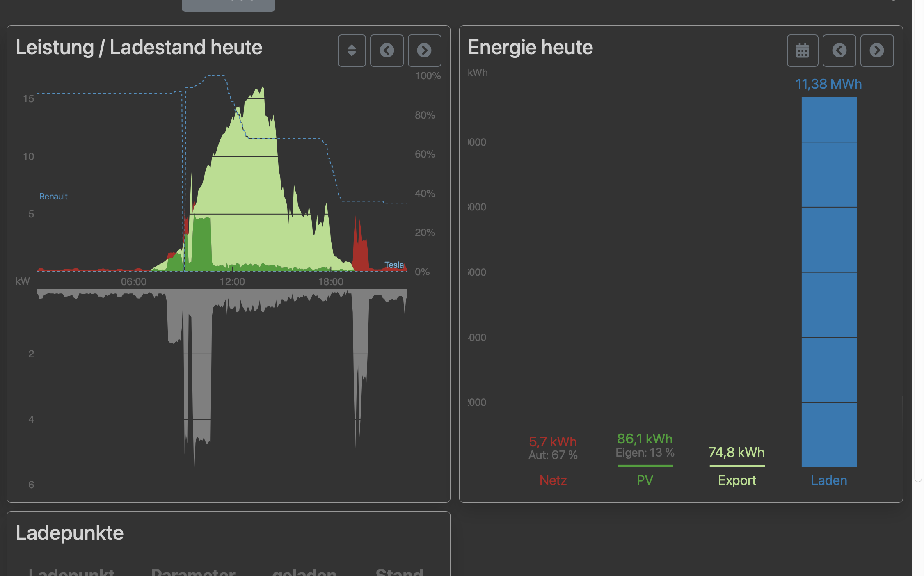This screenshot has width=924, height=576.
Task: Click the vertical page scrollbar
Action: click(x=918, y=246)
